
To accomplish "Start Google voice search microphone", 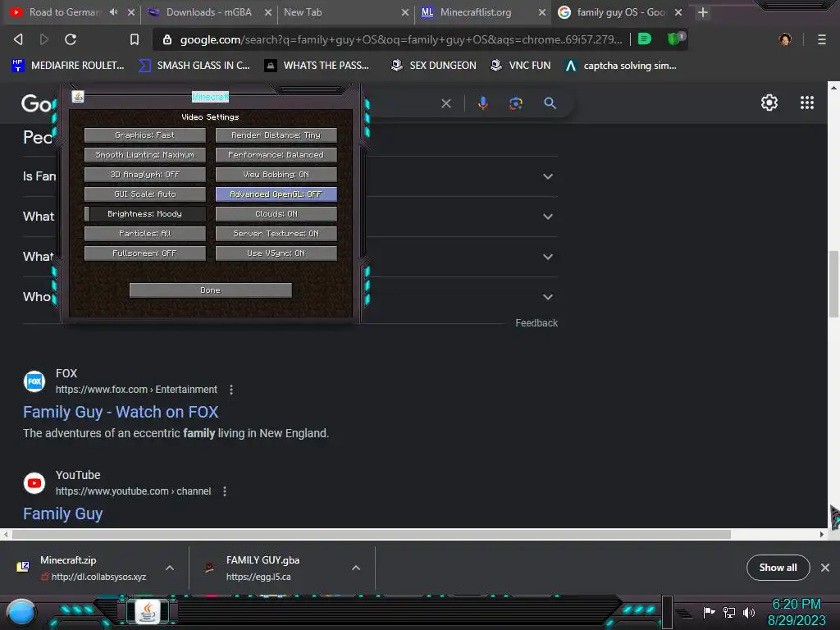I will point(482,103).
